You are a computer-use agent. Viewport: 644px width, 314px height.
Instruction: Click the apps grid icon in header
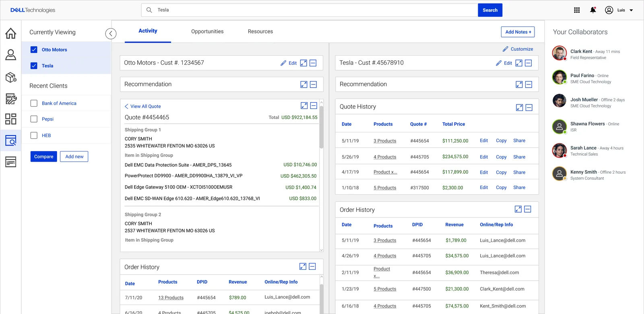coord(577,10)
